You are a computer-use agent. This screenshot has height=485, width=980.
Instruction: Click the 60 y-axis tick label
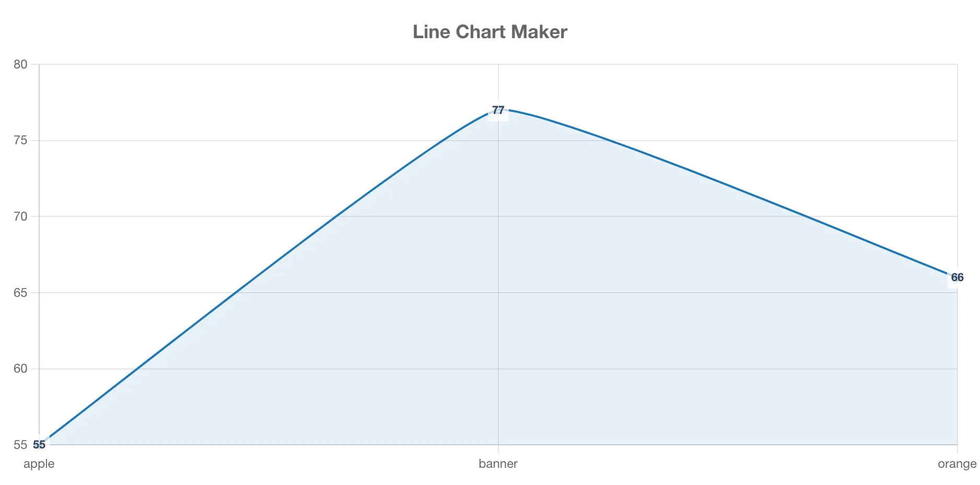point(20,369)
